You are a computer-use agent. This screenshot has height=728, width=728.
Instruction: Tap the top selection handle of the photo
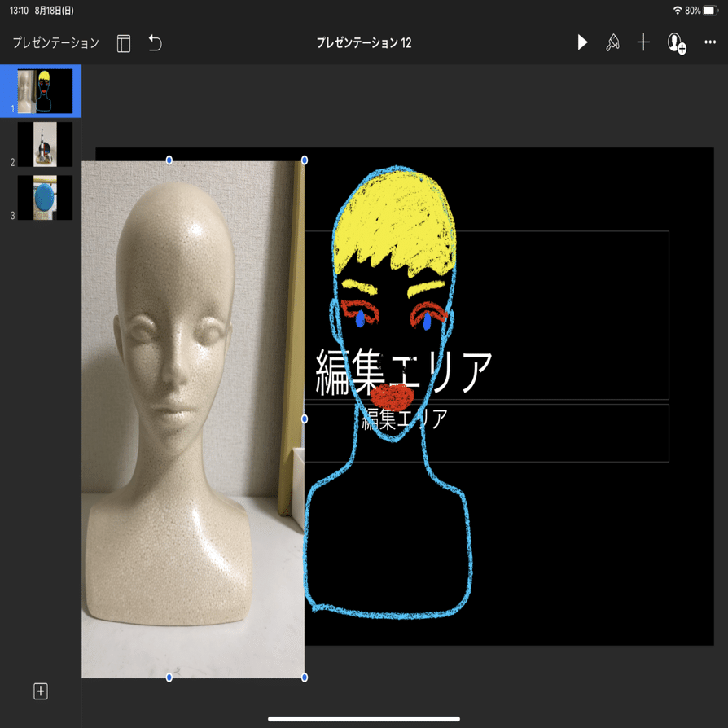click(169, 160)
